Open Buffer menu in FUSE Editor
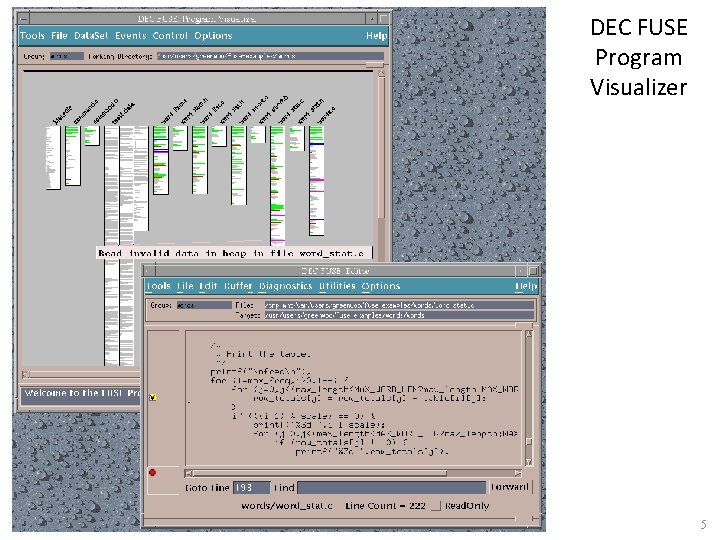This screenshot has width=720, height=540. [238, 286]
